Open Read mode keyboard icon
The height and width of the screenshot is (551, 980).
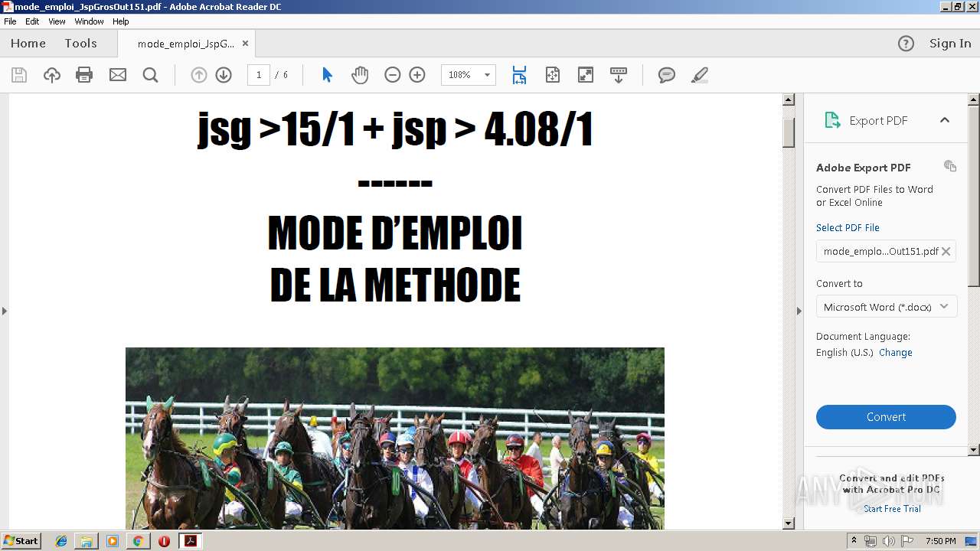pyautogui.click(x=618, y=75)
